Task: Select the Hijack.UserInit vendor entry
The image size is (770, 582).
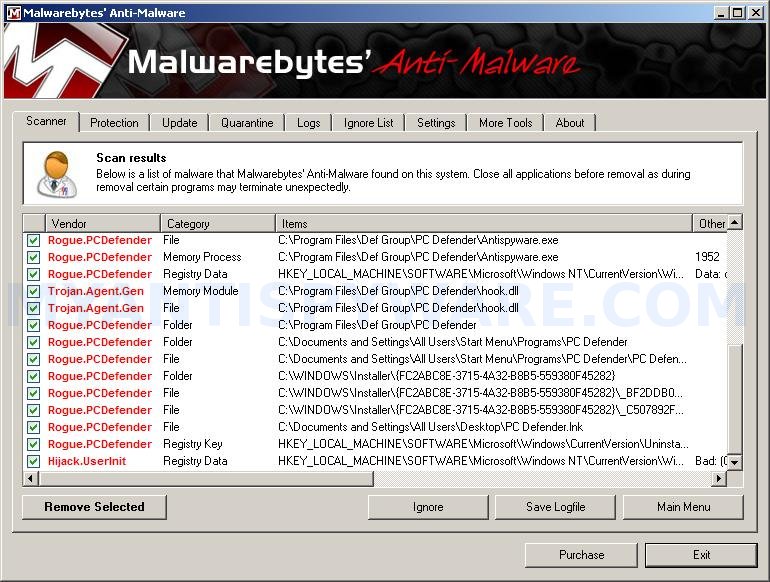Action: pos(87,461)
